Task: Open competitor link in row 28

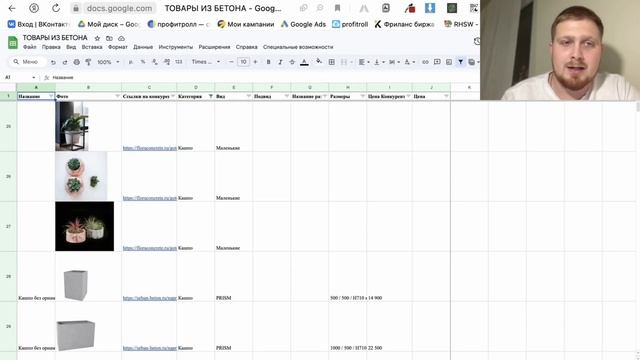Action: (x=149, y=298)
